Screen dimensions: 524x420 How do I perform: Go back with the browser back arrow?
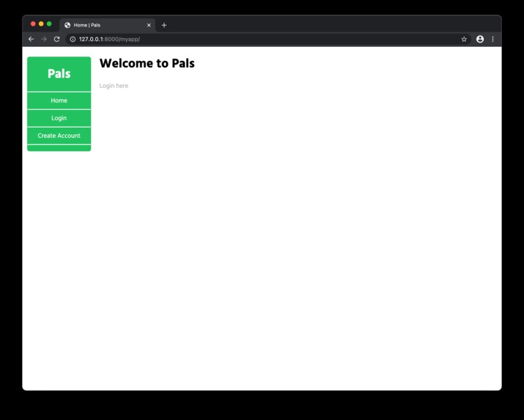(x=31, y=39)
